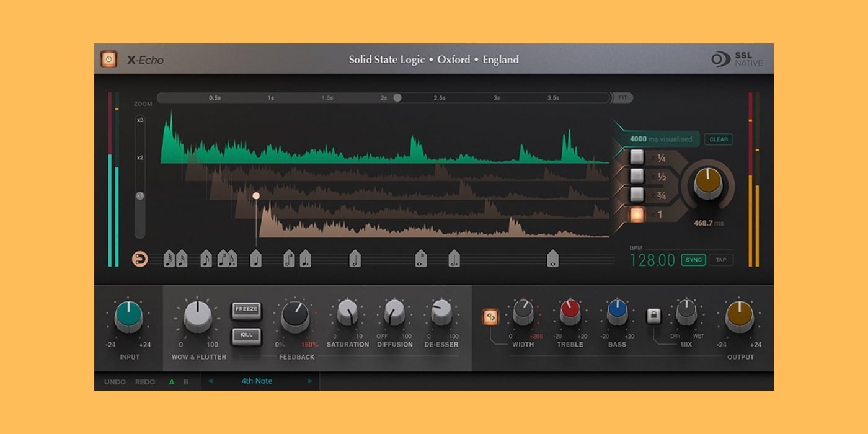This screenshot has height=434, width=868.
Task: Toggle the SYNC tempo button
Action: (x=694, y=260)
